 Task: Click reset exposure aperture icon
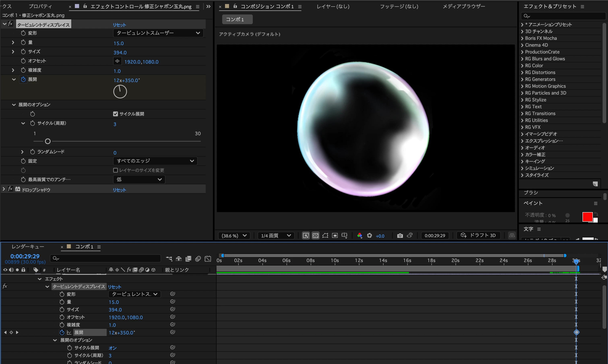point(369,236)
